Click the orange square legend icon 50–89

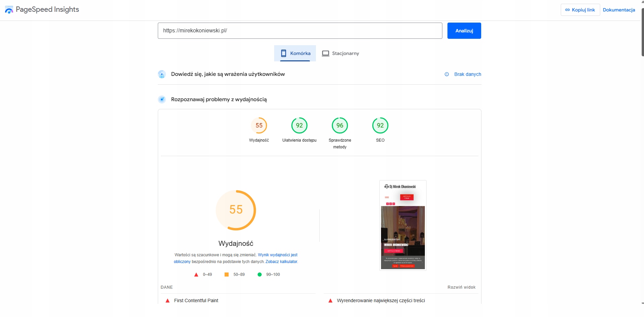point(227,275)
